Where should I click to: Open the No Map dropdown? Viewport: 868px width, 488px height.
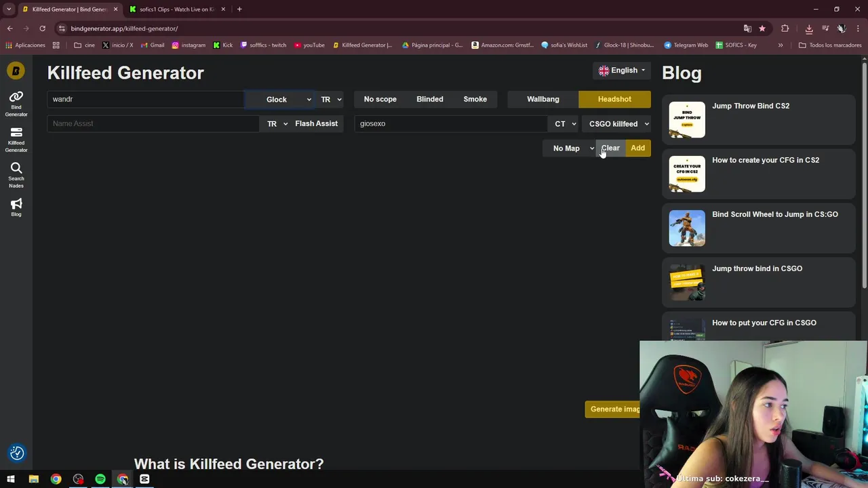point(571,148)
